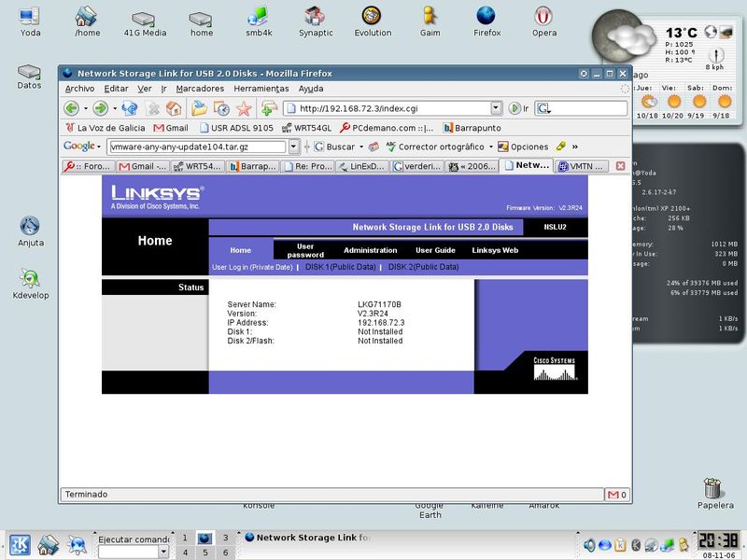Open the Papelera trash icon
Screen dimensions: 747x560
715,494
